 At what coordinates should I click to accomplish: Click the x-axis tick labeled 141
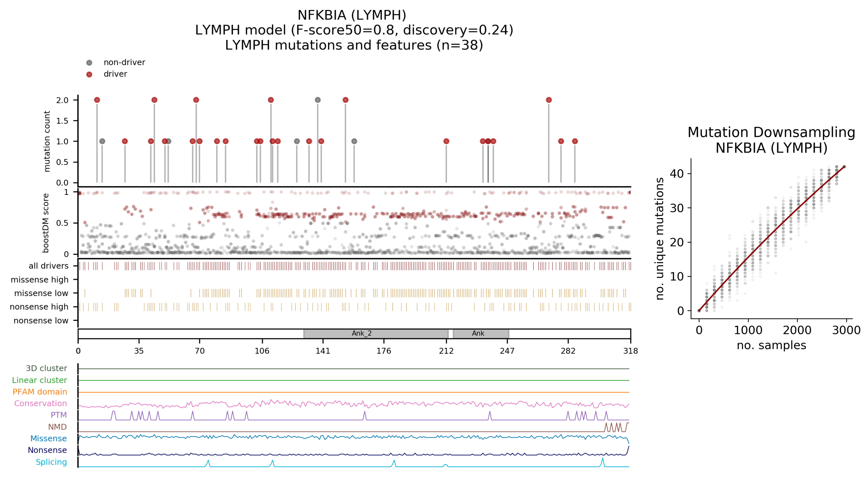pyautogui.click(x=323, y=351)
